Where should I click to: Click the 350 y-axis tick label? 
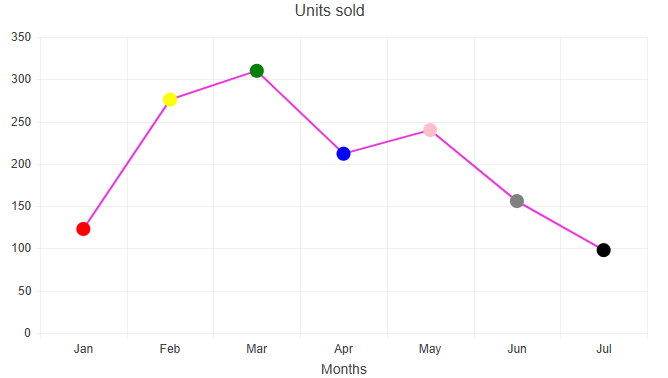(x=21, y=37)
